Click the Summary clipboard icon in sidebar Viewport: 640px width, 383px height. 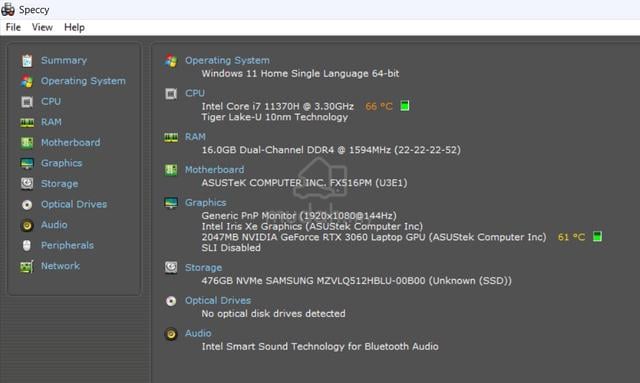(x=27, y=60)
